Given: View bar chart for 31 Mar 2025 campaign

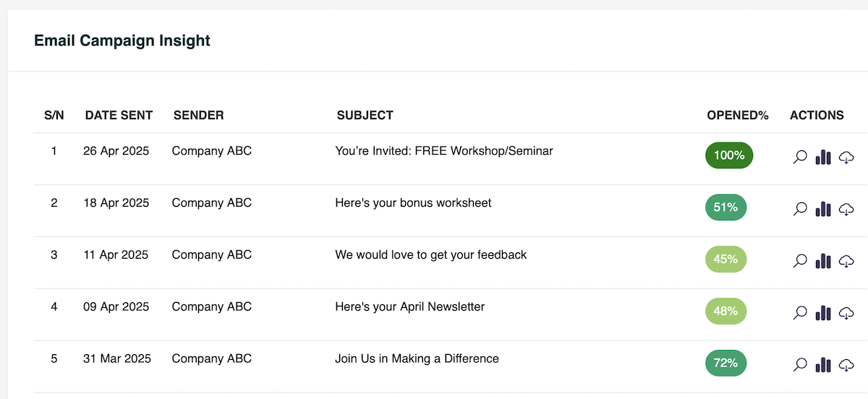Looking at the screenshot, I should point(823,365).
